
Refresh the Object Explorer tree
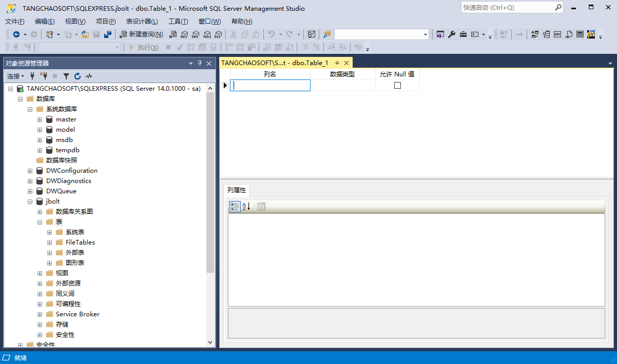coord(78,76)
